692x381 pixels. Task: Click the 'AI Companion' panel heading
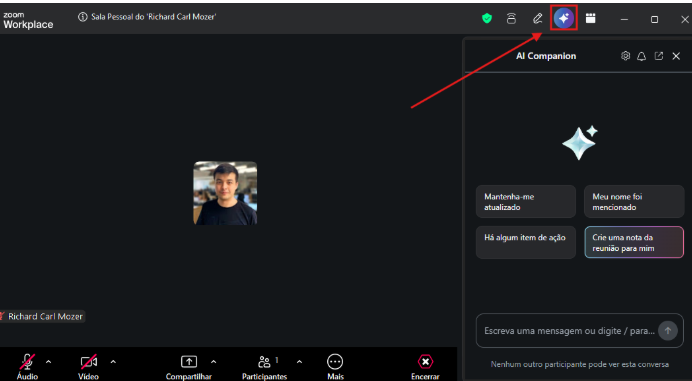point(546,56)
